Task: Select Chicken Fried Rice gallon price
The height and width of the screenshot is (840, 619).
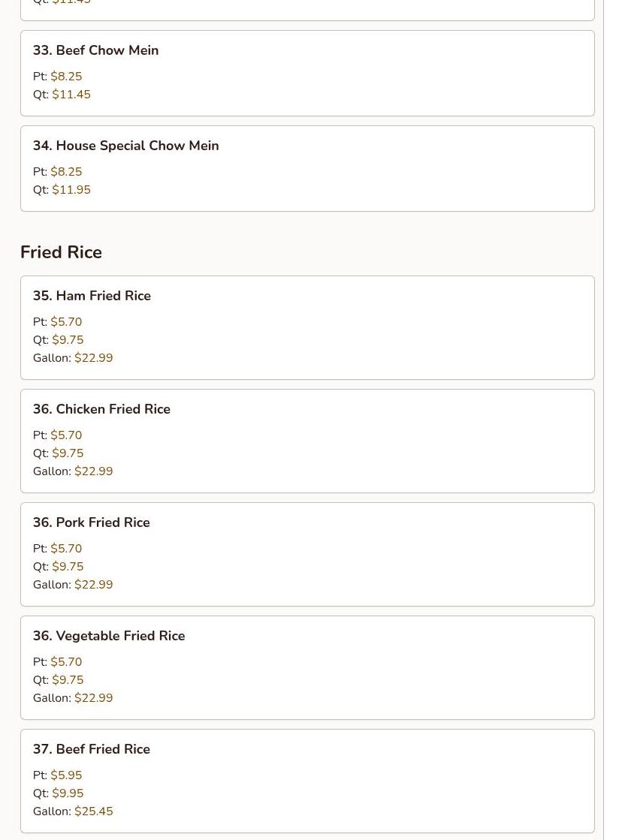Action: 93,471
